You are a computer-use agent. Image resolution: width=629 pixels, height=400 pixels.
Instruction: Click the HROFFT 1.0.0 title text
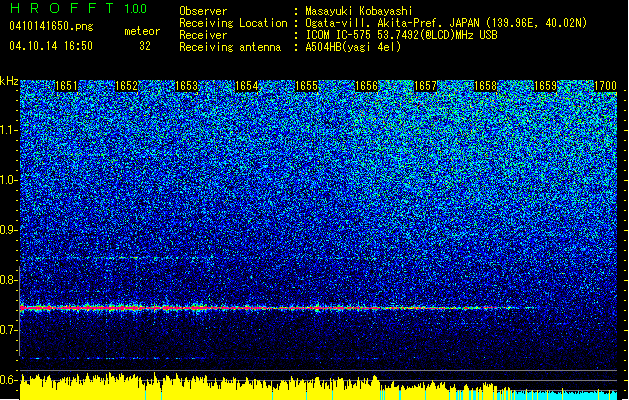point(79,8)
